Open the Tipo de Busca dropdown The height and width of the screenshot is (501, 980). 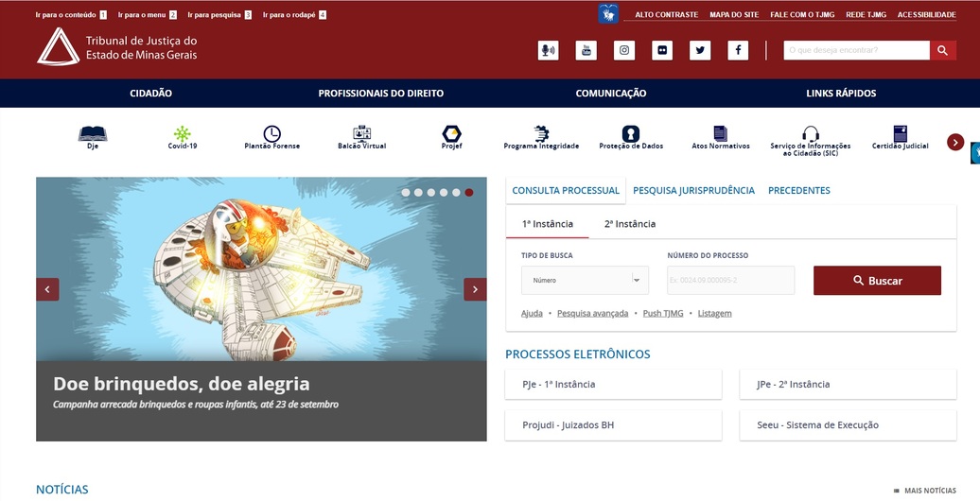pyautogui.click(x=585, y=280)
